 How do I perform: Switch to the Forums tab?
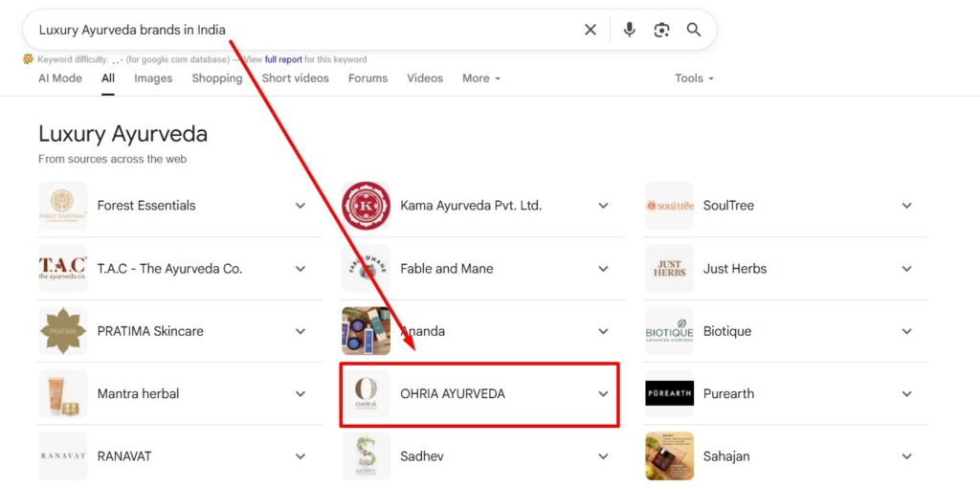click(367, 78)
